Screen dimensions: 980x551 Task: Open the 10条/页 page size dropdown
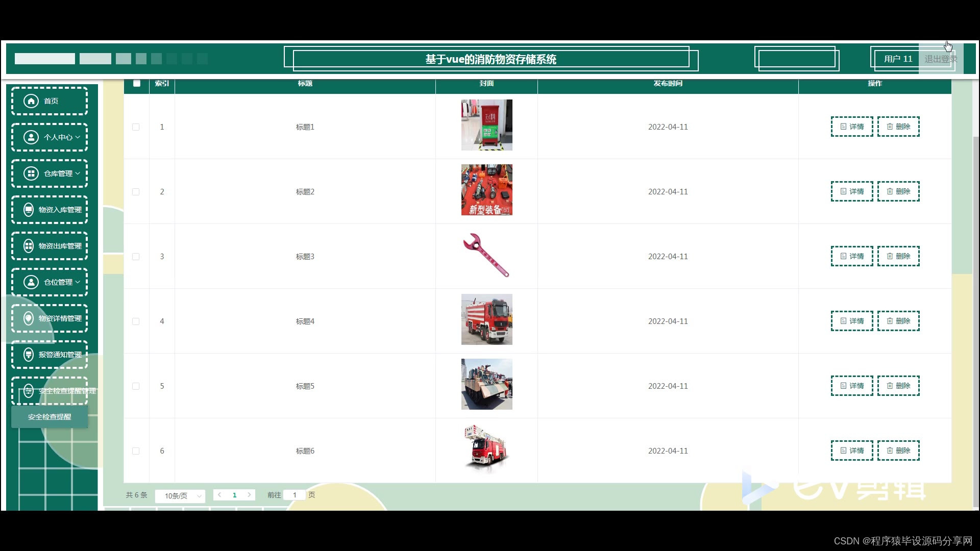tap(180, 496)
